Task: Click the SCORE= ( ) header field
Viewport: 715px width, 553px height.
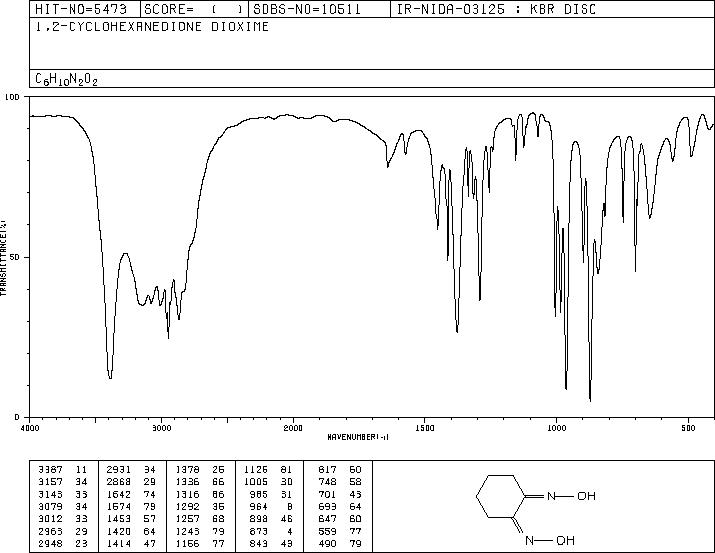Action: 194,9
